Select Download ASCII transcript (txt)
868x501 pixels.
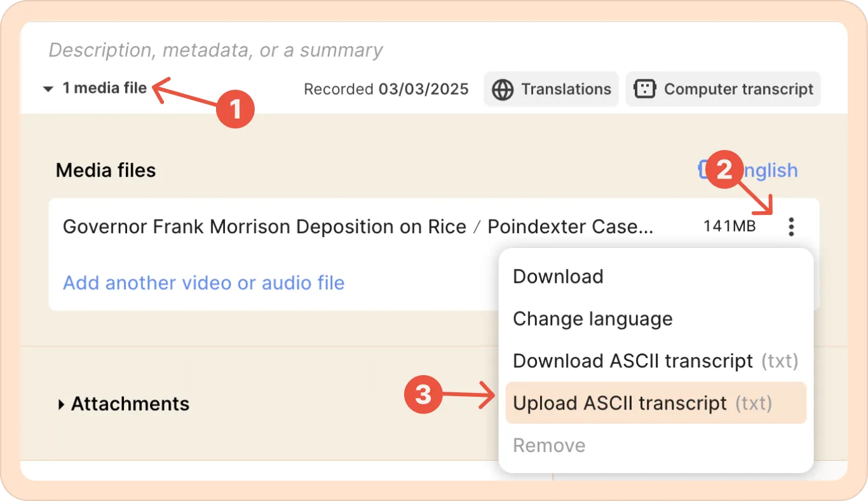pos(654,361)
